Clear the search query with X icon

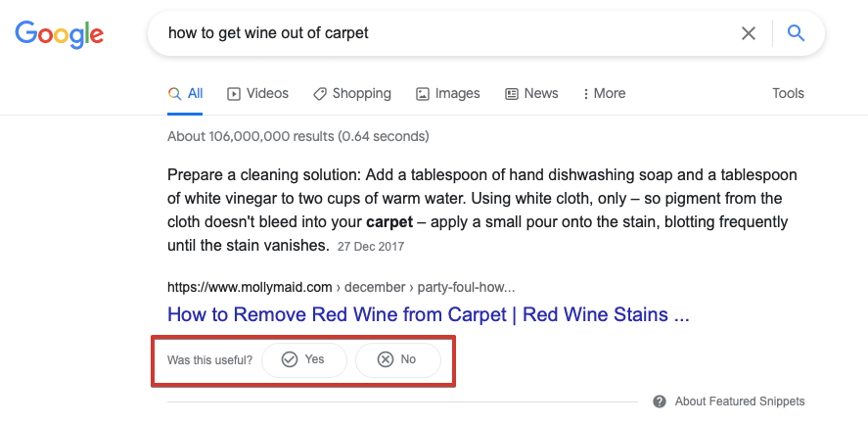pos(749,33)
